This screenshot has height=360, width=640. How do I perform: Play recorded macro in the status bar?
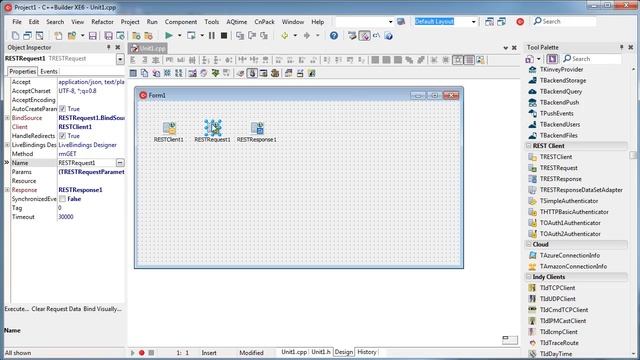(132, 353)
